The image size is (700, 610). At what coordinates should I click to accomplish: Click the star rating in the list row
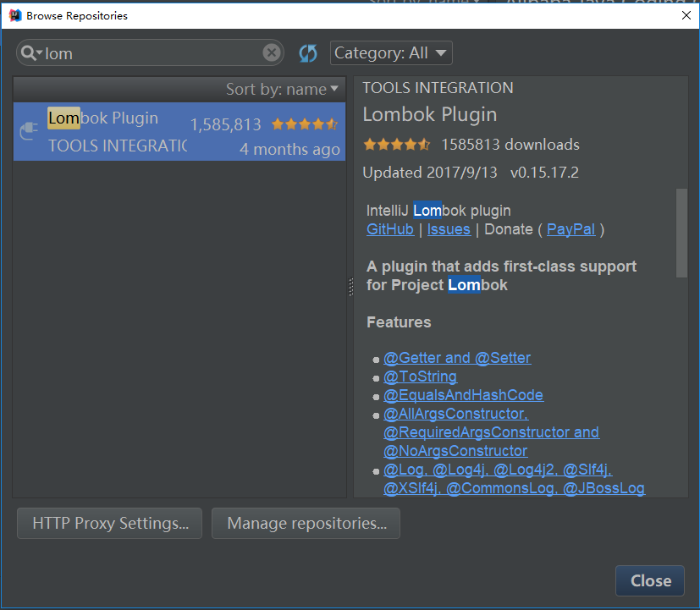click(x=305, y=124)
